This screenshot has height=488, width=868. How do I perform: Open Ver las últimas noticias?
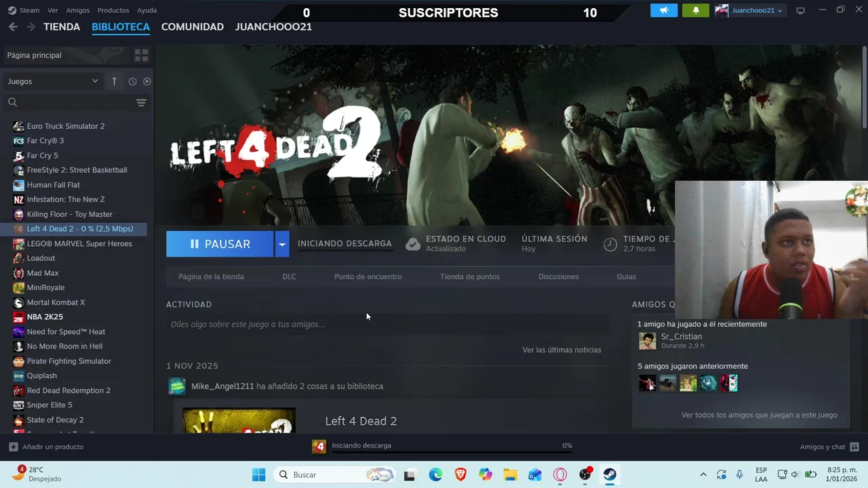pyautogui.click(x=561, y=350)
